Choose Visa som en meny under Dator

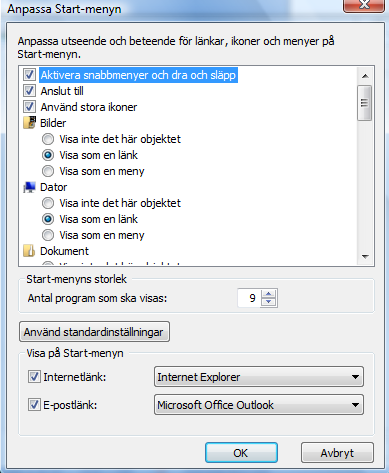point(48,235)
